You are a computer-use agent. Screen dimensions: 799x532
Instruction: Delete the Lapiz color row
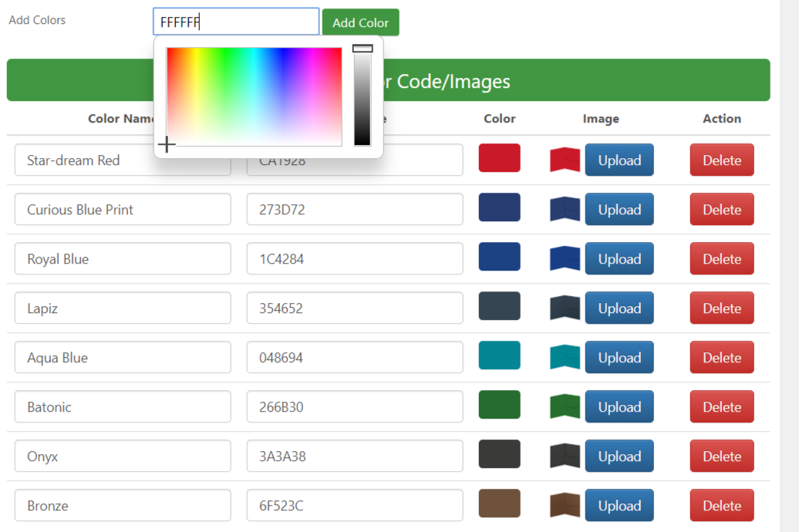(721, 308)
